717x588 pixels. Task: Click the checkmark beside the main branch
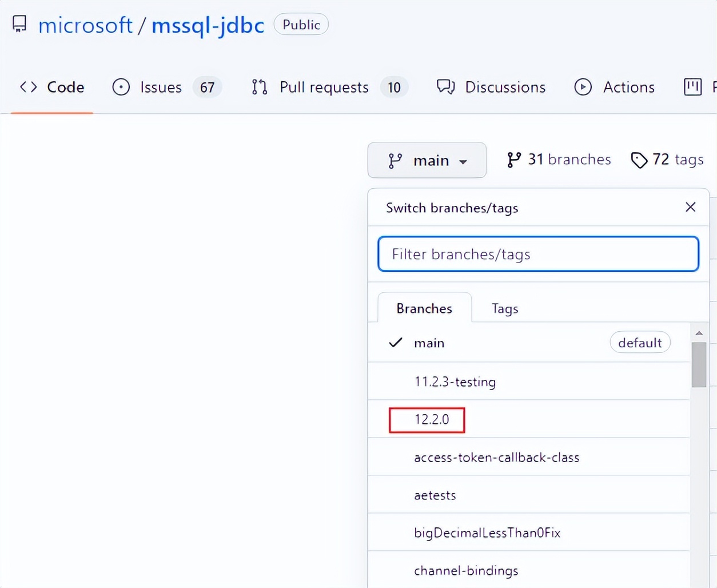[395, 343]
